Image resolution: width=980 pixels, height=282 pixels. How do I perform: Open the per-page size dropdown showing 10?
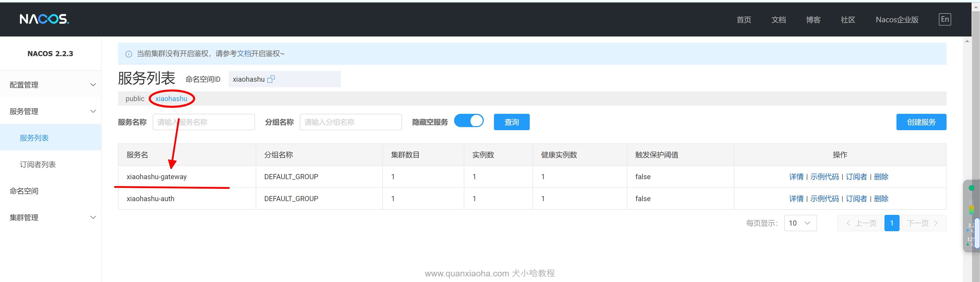800,223
